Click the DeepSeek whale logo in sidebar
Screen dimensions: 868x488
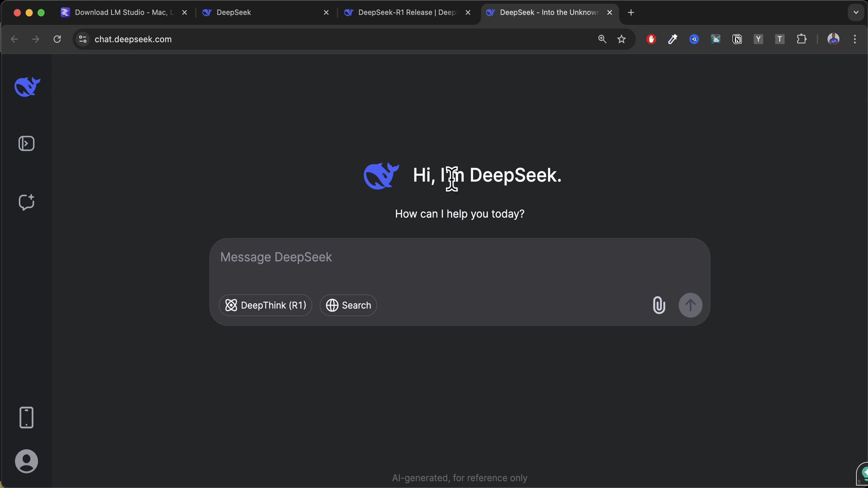(27, 86)
